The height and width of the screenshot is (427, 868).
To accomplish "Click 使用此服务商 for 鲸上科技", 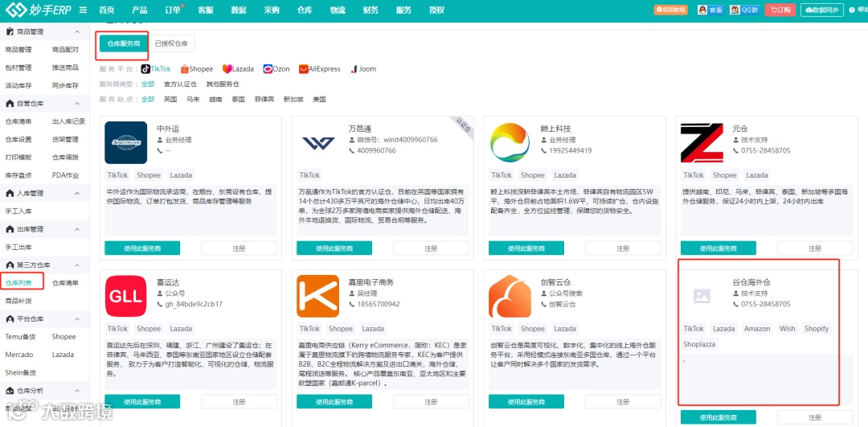I will pyautogui.click(x=526, y=248).
